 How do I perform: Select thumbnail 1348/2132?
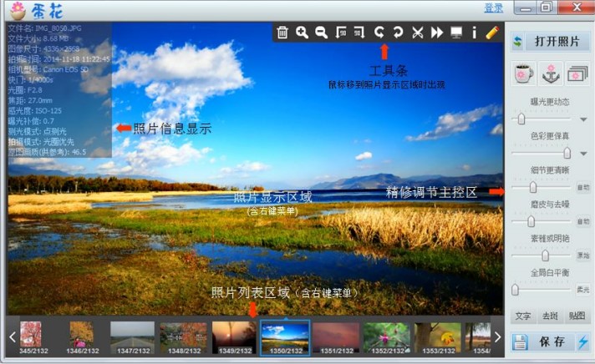pyautogui.click(x=183, y=338)
